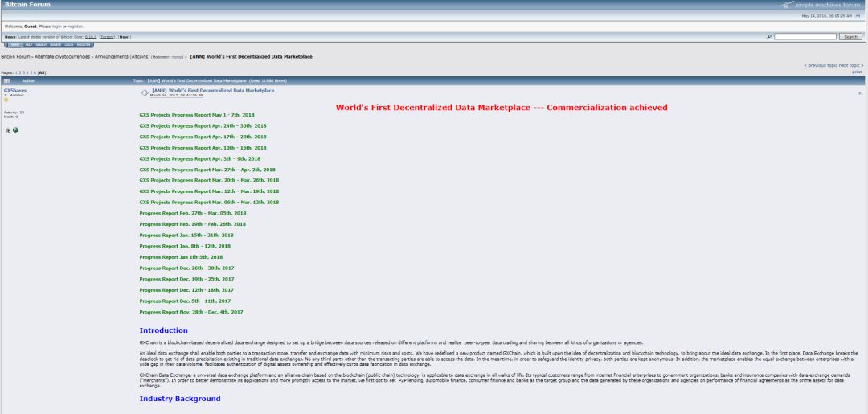Screen dimensions: 868x414
Task: Click the moderator mprep link
Action: point(177,57)
